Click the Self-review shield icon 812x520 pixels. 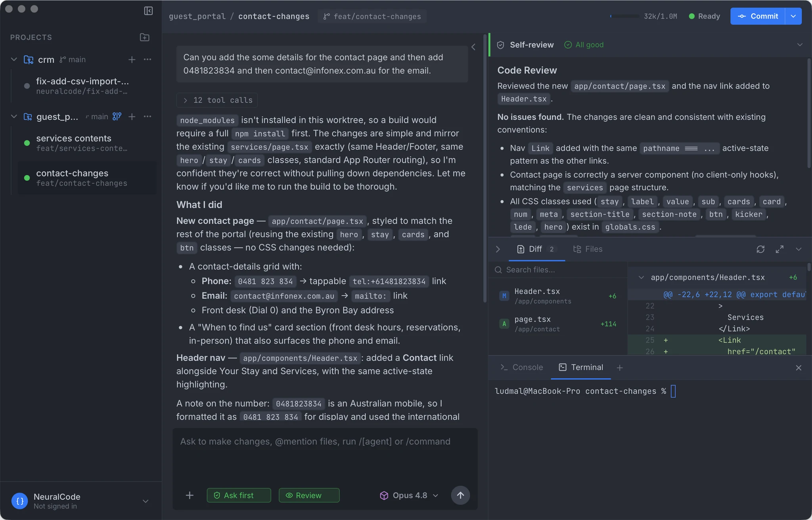tap(500, 45)
